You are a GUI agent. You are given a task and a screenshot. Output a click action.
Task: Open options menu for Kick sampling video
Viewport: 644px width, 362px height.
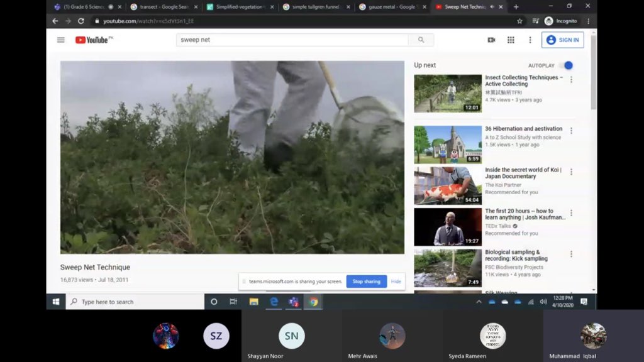(x=571, y=254)
